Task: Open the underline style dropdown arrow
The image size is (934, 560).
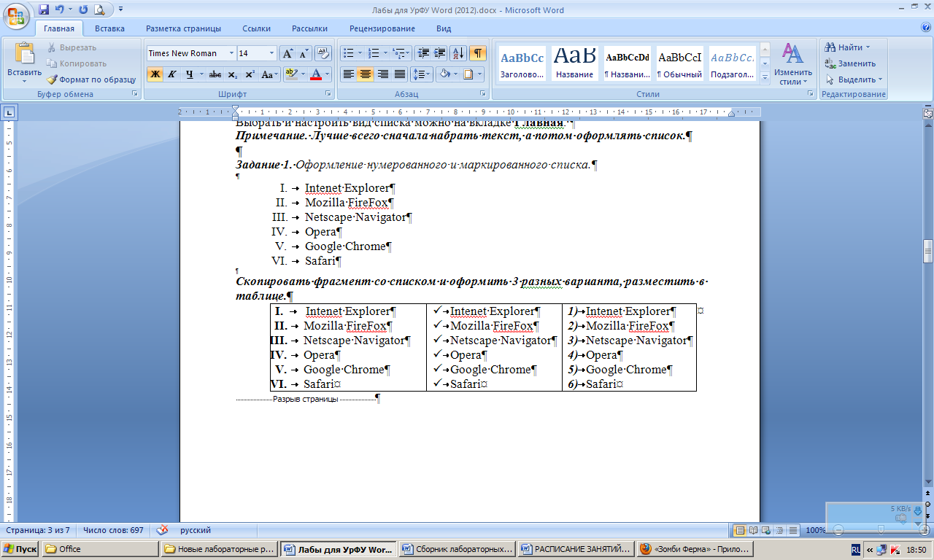Action: 201,74
